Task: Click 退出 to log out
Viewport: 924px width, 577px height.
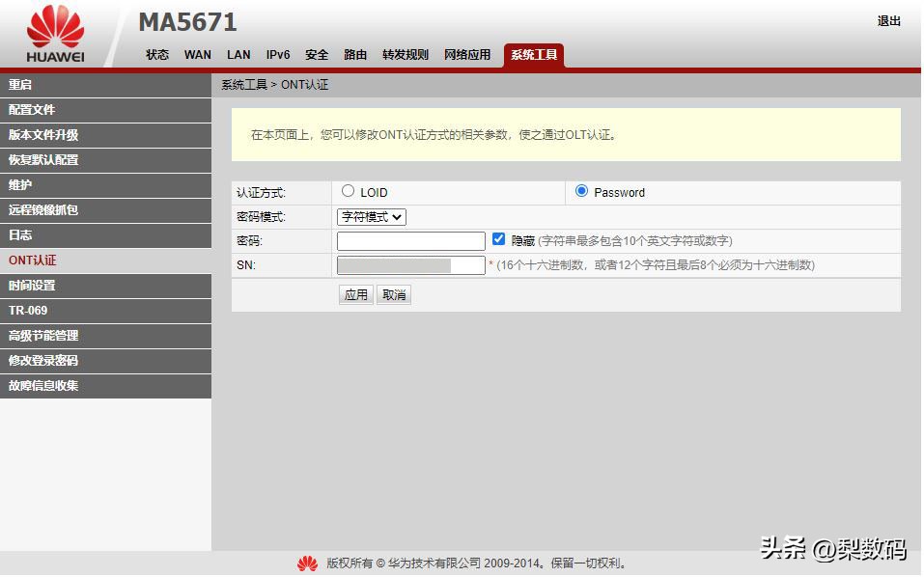Action: point(887,21)
